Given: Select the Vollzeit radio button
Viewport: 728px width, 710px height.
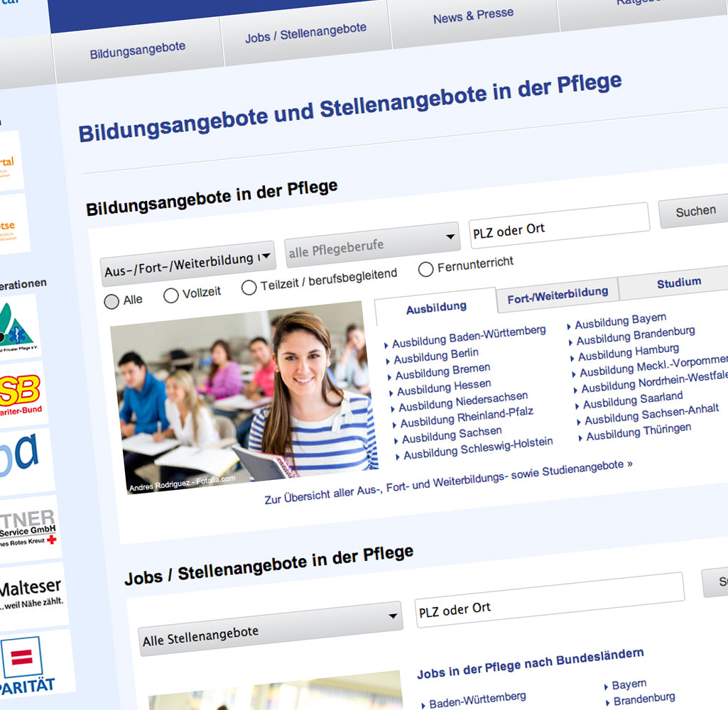Looking at the screenshot, I should [x=171, y=295].
